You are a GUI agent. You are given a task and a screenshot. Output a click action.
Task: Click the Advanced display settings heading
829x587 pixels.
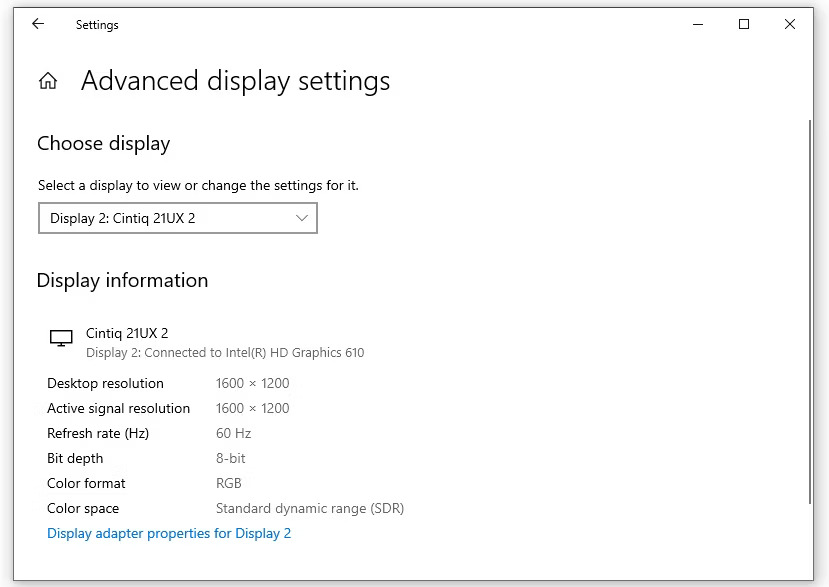click(235, 81)
